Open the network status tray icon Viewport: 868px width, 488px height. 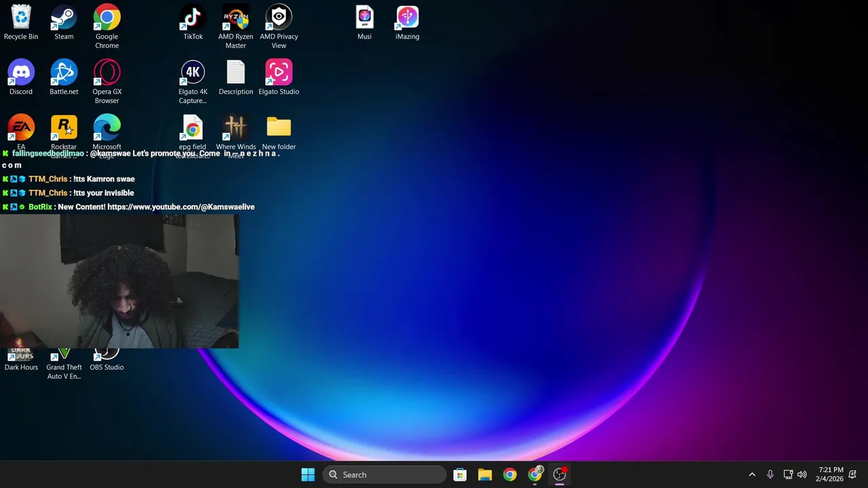788,474
